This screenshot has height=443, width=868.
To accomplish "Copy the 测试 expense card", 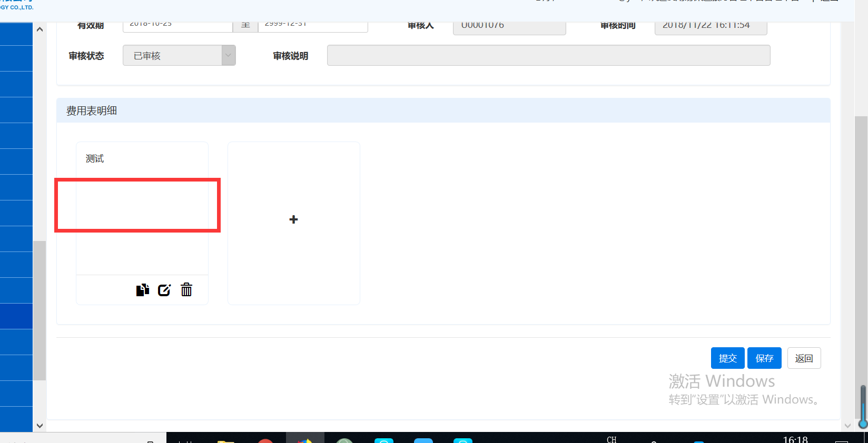I will coord(142,290).
